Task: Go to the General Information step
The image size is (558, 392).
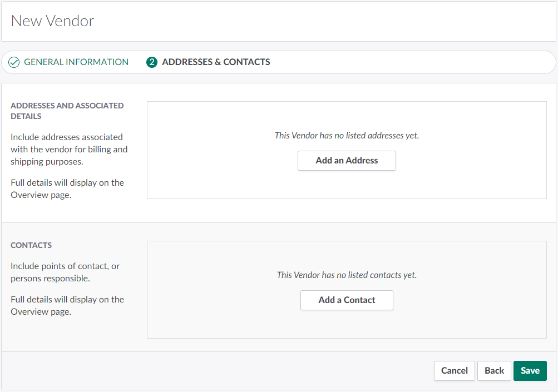Action: click(76, 62)
